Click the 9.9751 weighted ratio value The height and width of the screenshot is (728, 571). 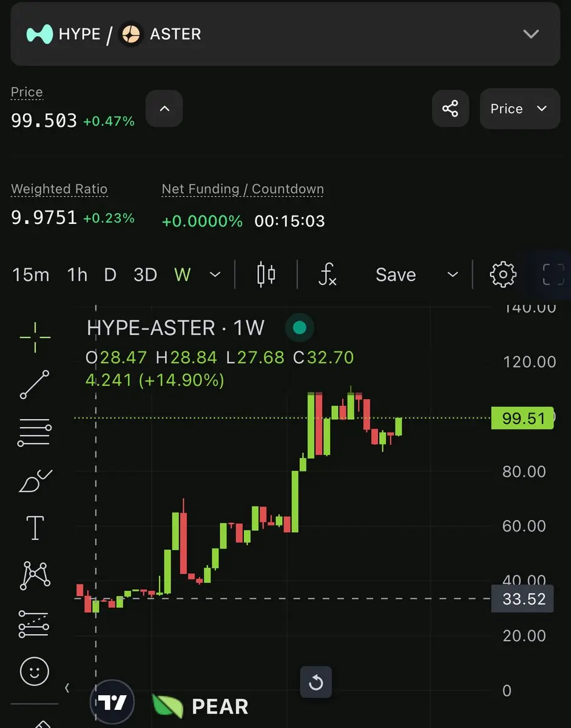click(44, 218)
